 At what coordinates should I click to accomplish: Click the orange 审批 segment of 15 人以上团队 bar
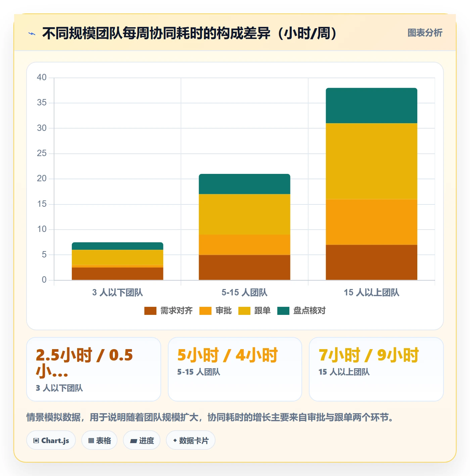point(372,222)
